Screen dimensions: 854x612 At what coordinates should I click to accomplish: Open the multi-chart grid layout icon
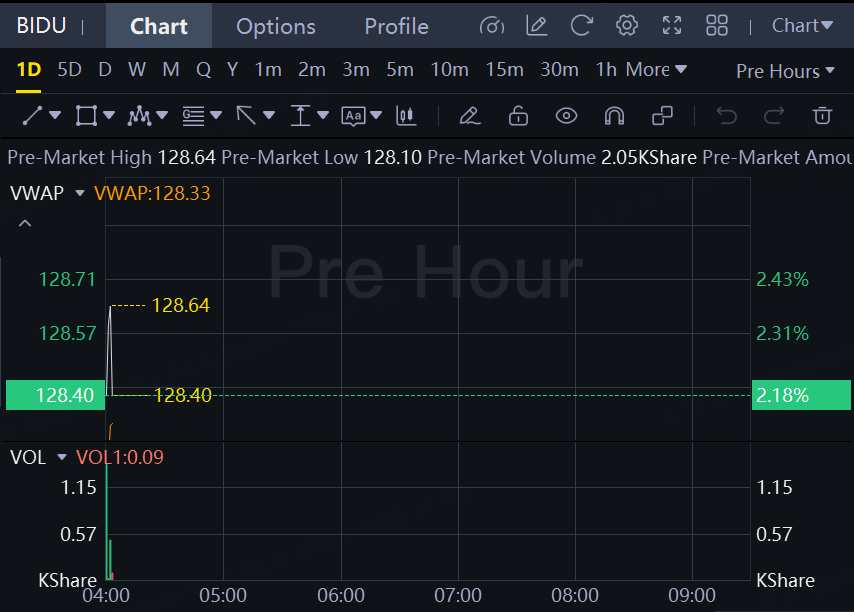click(717, 26)
